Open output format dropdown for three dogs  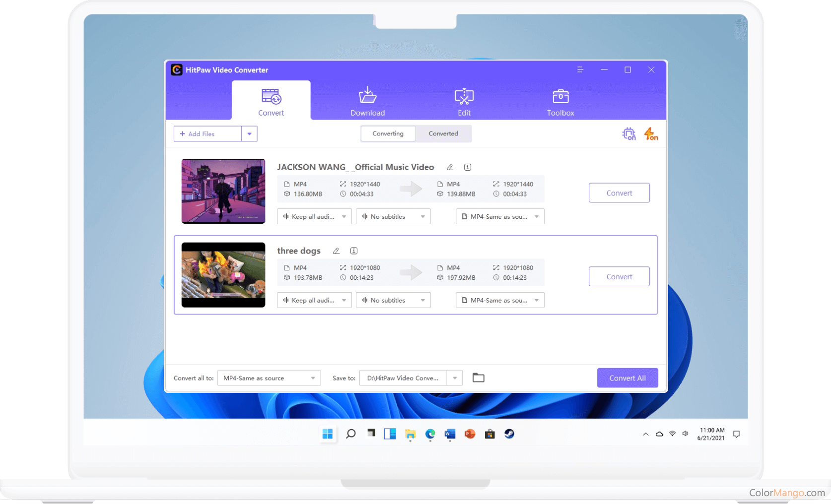tap(500, 301)
